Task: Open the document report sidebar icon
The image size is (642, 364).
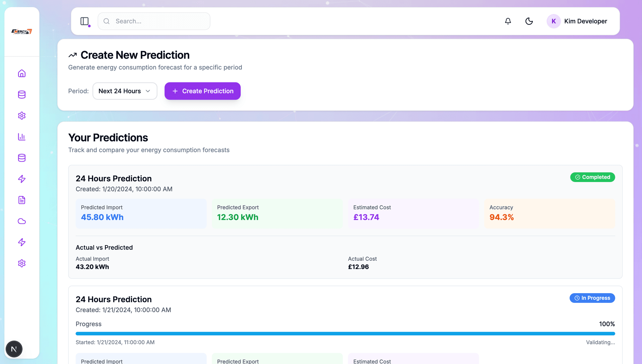Action: pyautogui.click(x=22, y=200)
